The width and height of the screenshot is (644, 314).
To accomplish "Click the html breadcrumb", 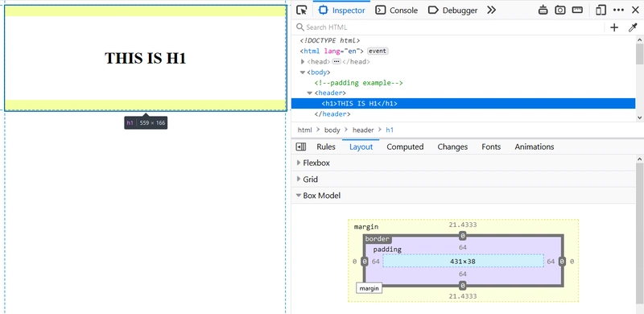I will (305, 130).
